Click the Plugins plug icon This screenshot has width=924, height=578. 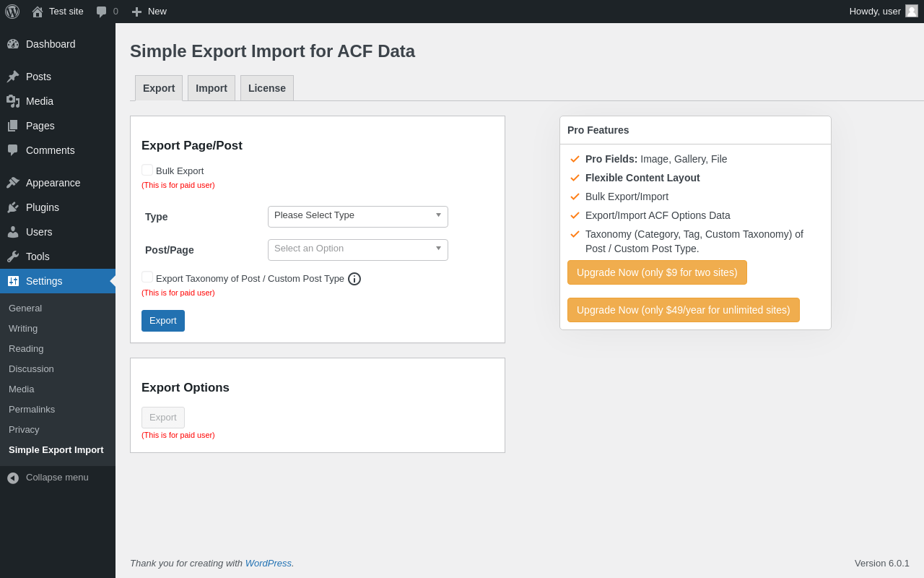13,207
